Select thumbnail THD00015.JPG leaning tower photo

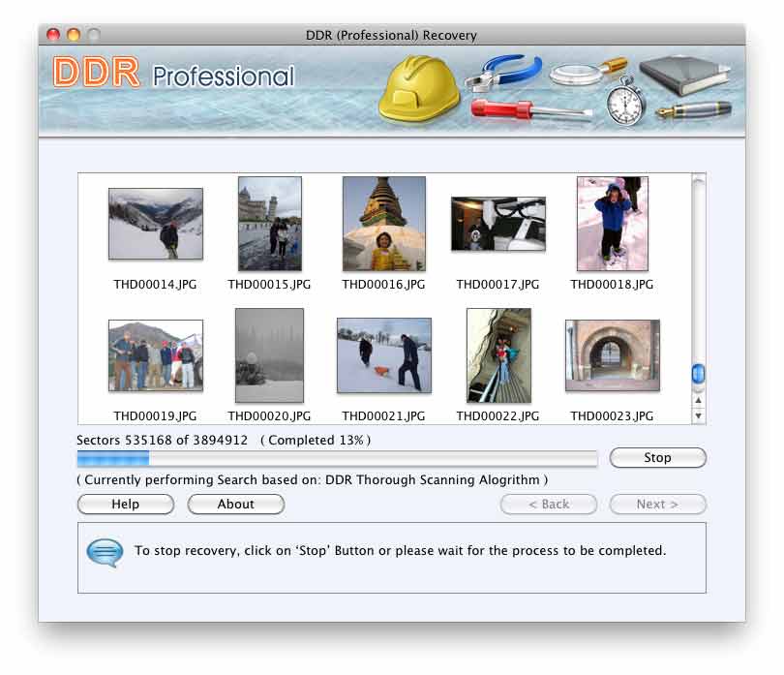pyautogui.click(x=270, y=224)
